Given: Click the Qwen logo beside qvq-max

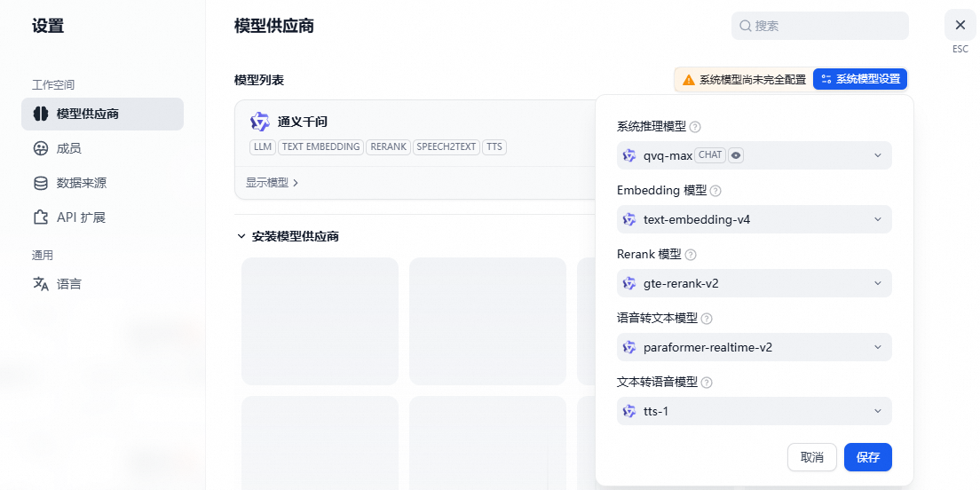Looking at the screenshot, I should pyautogui.click(x=629, y=155).
